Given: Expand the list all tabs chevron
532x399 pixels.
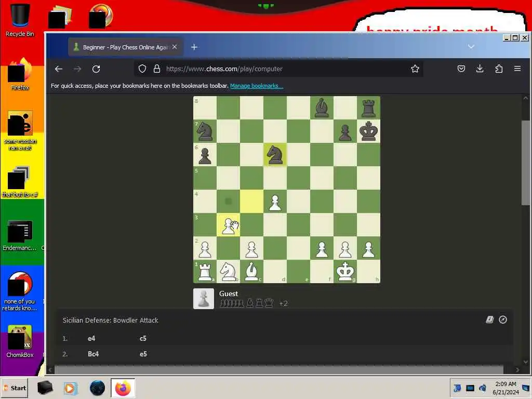Looking at the screenshot, I should [471, 46].
